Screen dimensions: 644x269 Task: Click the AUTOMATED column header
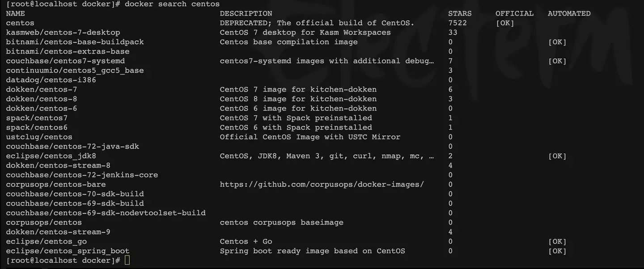tap(569, 13)
